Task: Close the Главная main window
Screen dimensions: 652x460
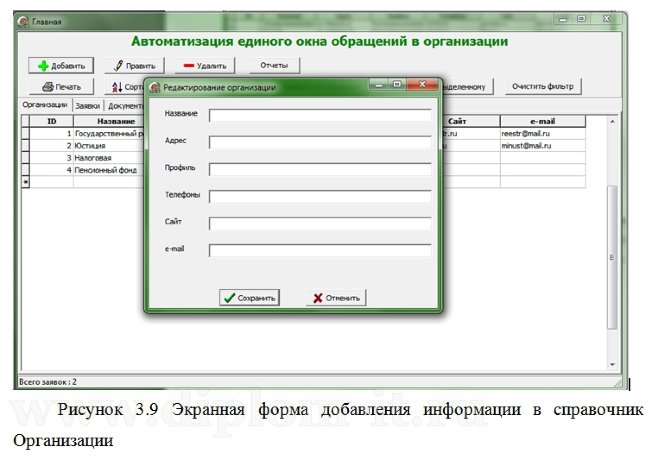Action: pos(607,19)
